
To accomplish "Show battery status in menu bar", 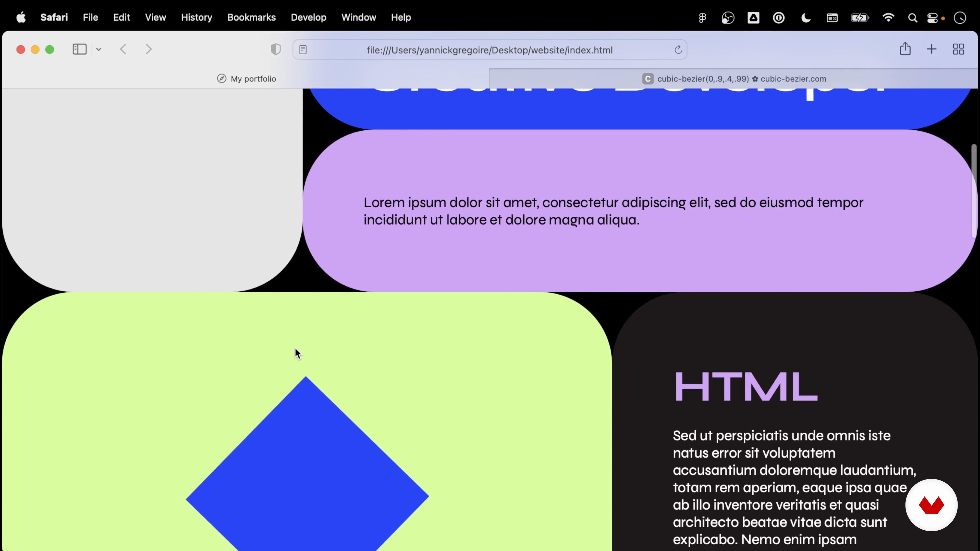I will point(860,18).
